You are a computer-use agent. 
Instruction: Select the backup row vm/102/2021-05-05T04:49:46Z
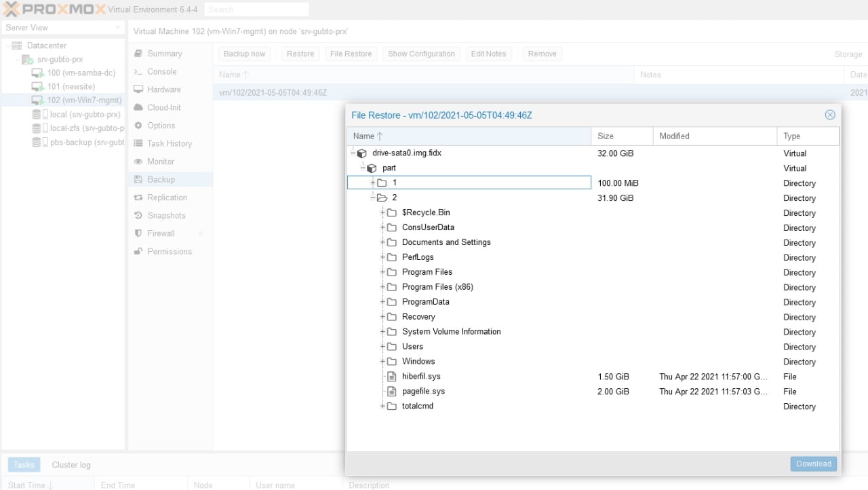click(x=539, y=92)
